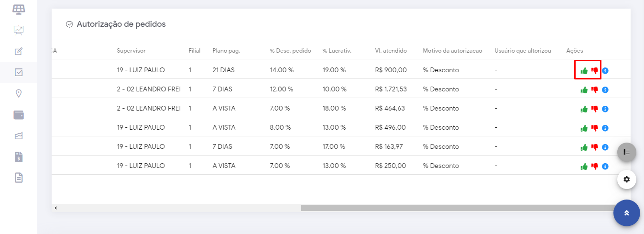Sort by the Supervisor column header

[131, 51]
